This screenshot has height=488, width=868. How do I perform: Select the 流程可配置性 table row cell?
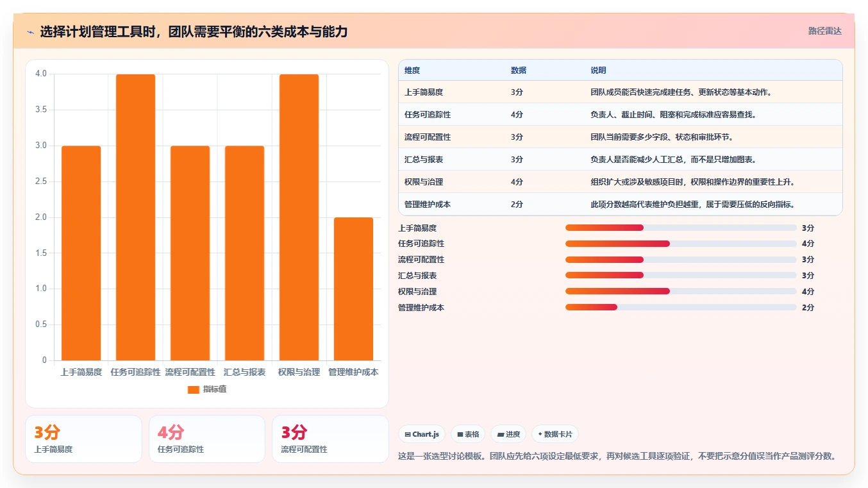(x=428, y=137)
